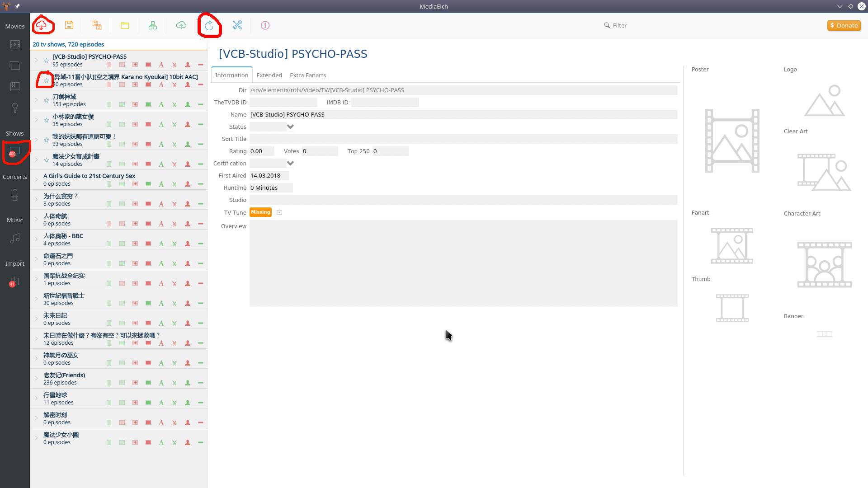Click the blue Reload circular arrow icon

tap(209, 25)
